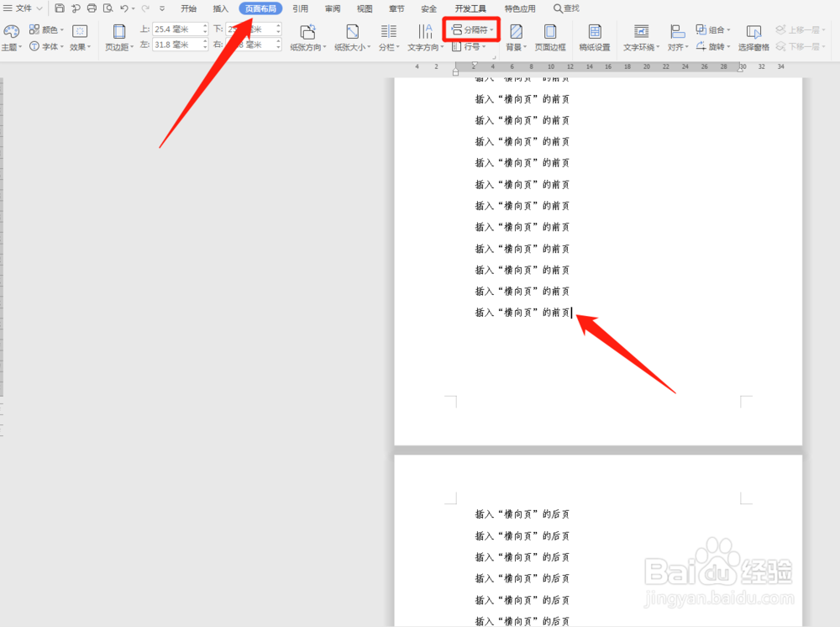The image size is (840, 627).
Task: Switch to the 开始 tab
Action: (x=188, y=8)
